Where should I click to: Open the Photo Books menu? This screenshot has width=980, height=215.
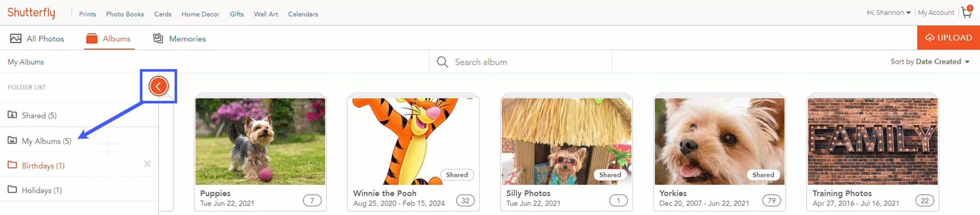click(x=125, y=14)
